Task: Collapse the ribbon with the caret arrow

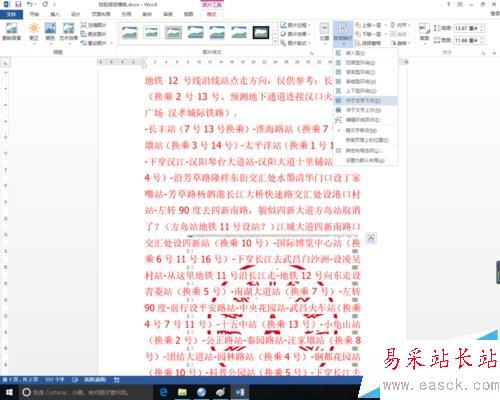Action: coord(495,53)
